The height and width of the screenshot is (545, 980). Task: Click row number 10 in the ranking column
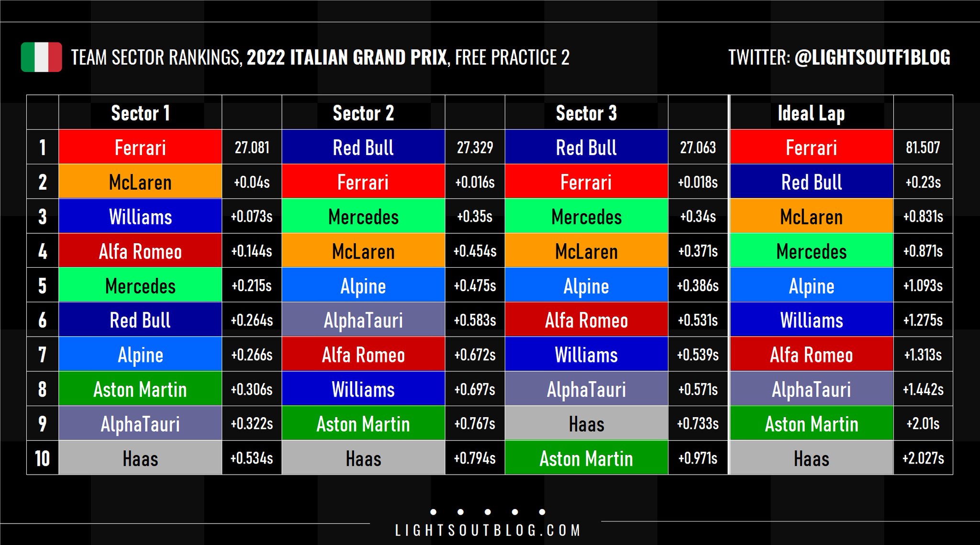[43, 458]
